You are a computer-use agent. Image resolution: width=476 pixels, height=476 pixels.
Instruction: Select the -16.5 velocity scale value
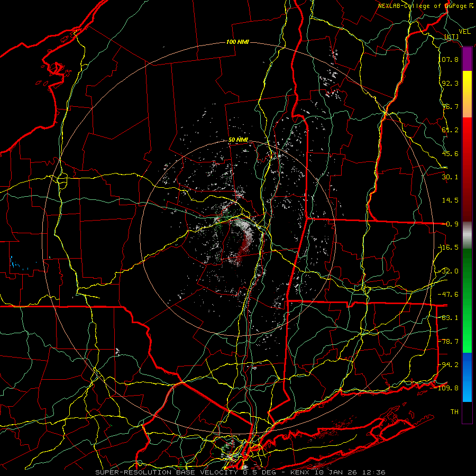[448, 248]
